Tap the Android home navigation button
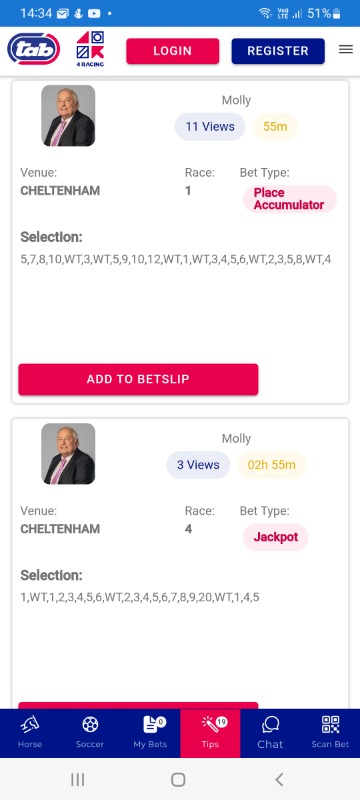The height and width of the screenshot is (800, 360). point(178,779)
